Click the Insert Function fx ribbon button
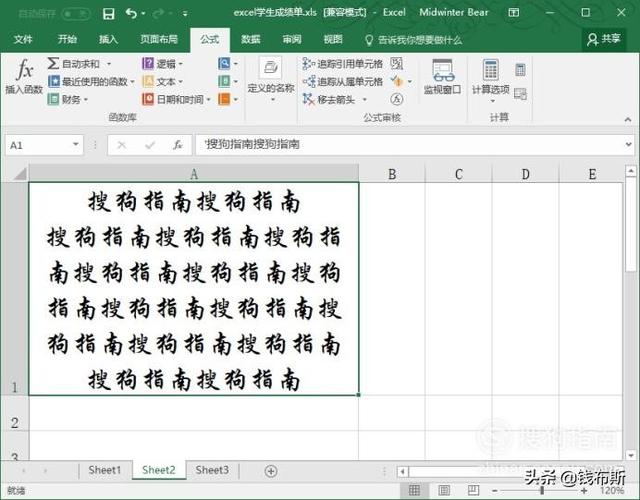Screen dimensions: 640x500 (x=24, y=76)
